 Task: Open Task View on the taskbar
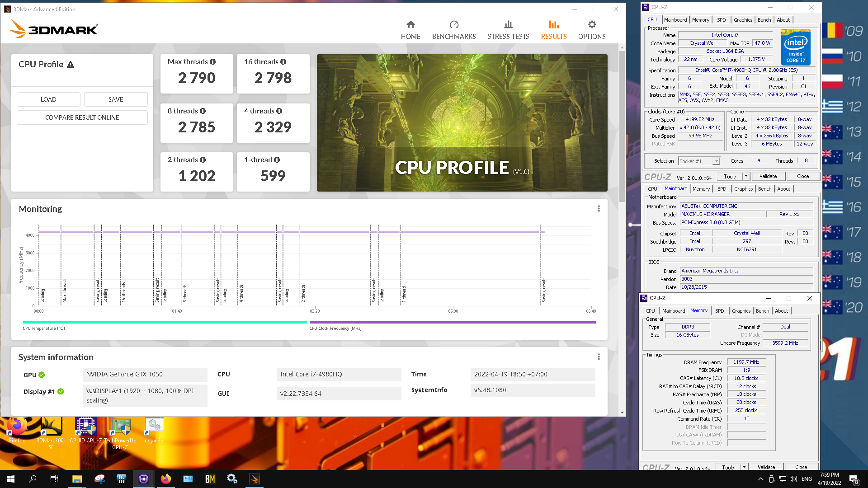54,479
